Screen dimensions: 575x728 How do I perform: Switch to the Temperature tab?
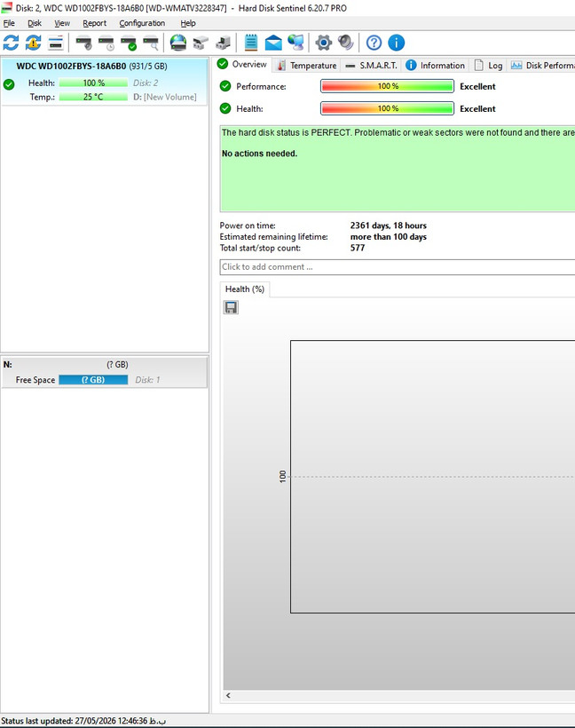307,66
